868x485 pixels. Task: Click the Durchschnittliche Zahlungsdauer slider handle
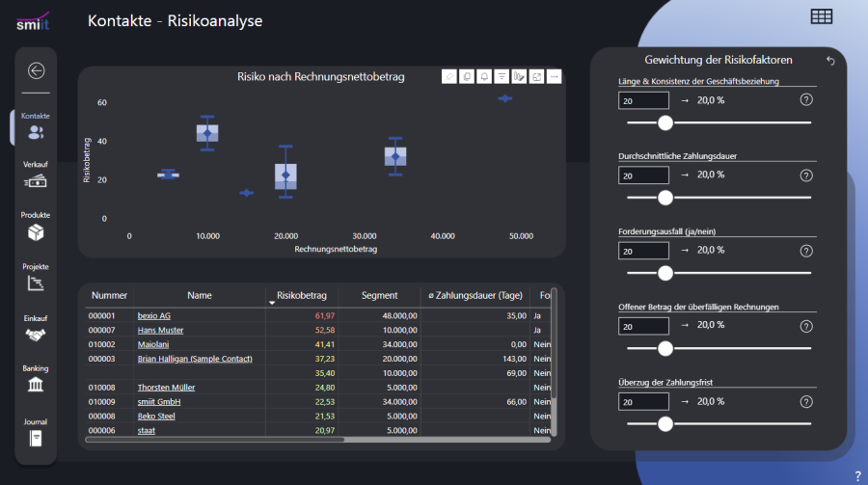point(665,198)
